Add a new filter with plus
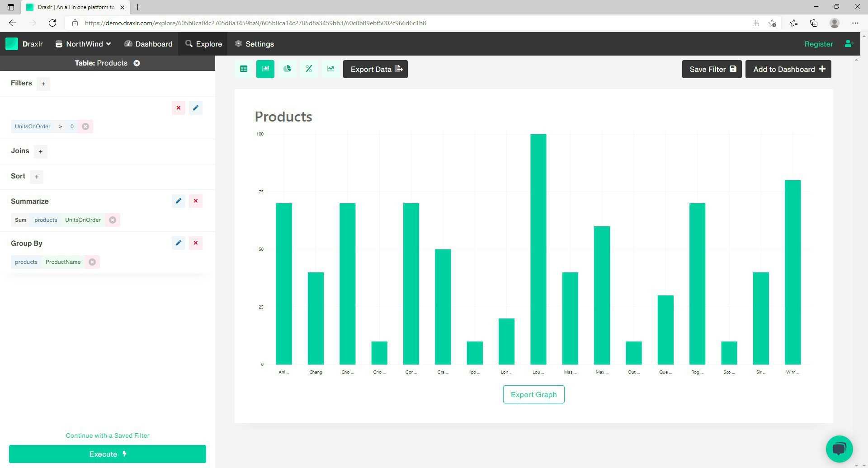868x468 pixels. [x=43, y=84]
